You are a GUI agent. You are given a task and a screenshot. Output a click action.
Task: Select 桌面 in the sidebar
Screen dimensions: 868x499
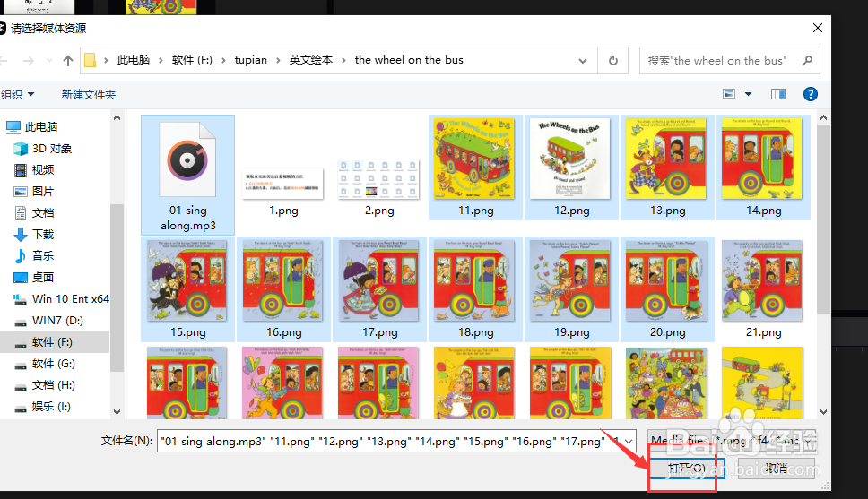pyautogui.click(x=34, y=277)
